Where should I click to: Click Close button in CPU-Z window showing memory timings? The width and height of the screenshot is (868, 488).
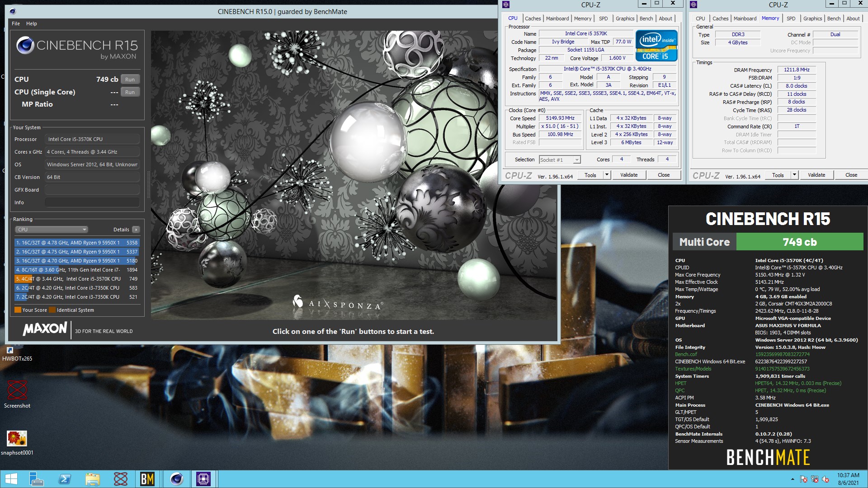coord(851,175)
